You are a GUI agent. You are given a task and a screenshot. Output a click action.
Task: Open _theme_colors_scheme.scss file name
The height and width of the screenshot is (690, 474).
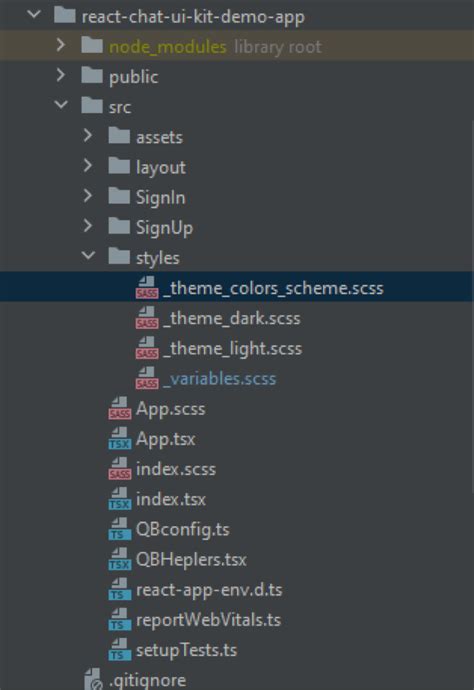point(273,288)
